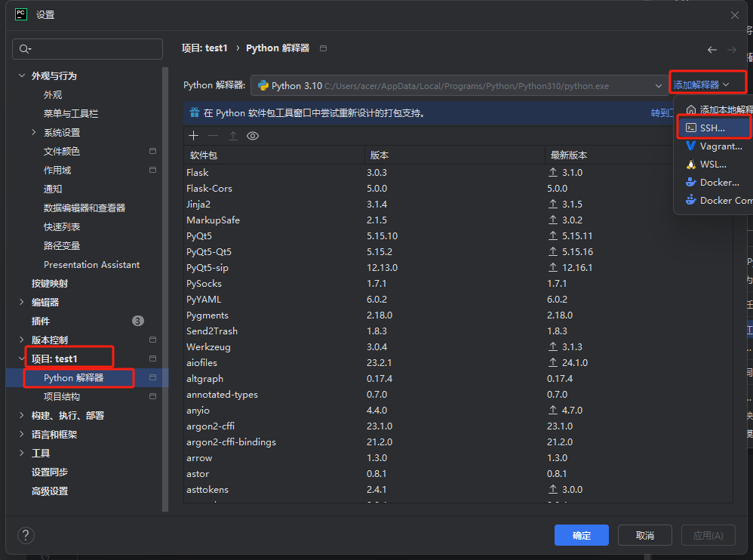The image size is (753, 560).
Task: Open the 快速列表 settings page
Action: [62, 226]
